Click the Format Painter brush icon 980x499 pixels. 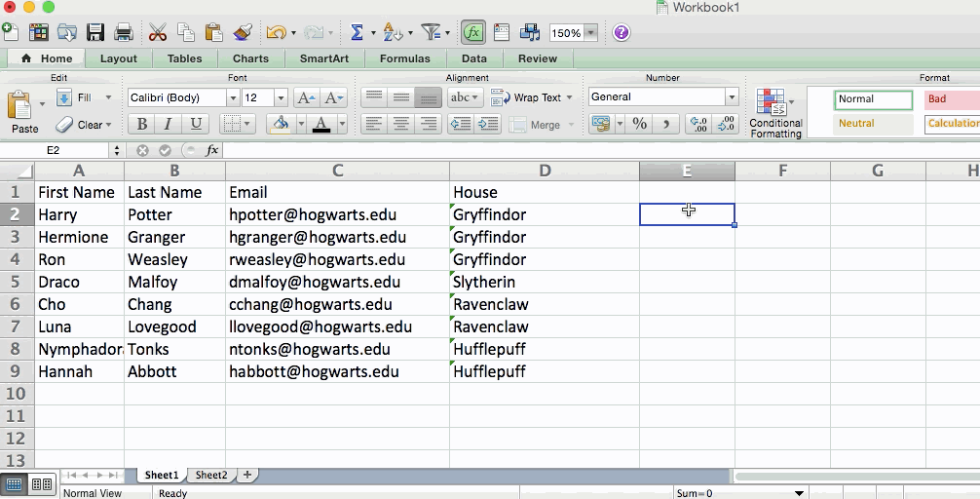click(x=243, y=32)
